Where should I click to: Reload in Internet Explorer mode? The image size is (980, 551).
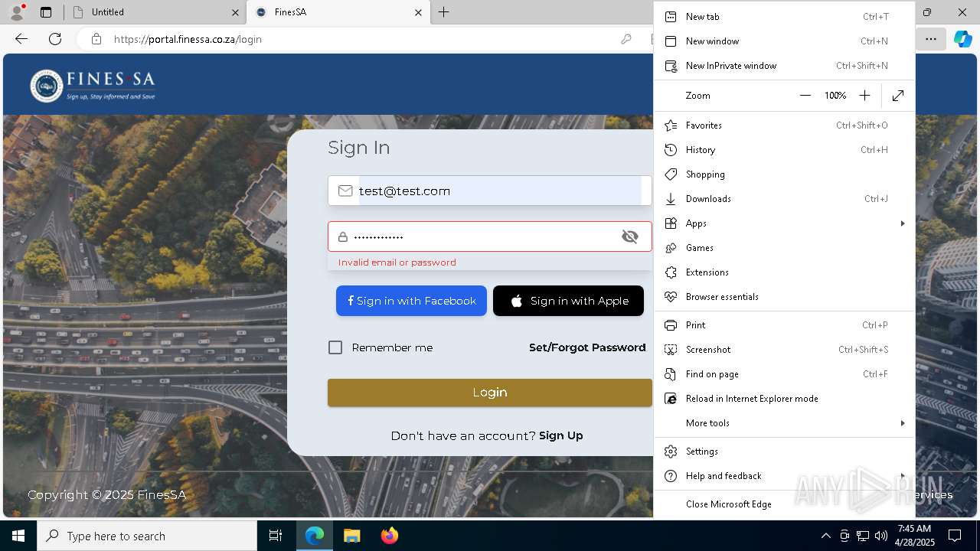point(784,399)
